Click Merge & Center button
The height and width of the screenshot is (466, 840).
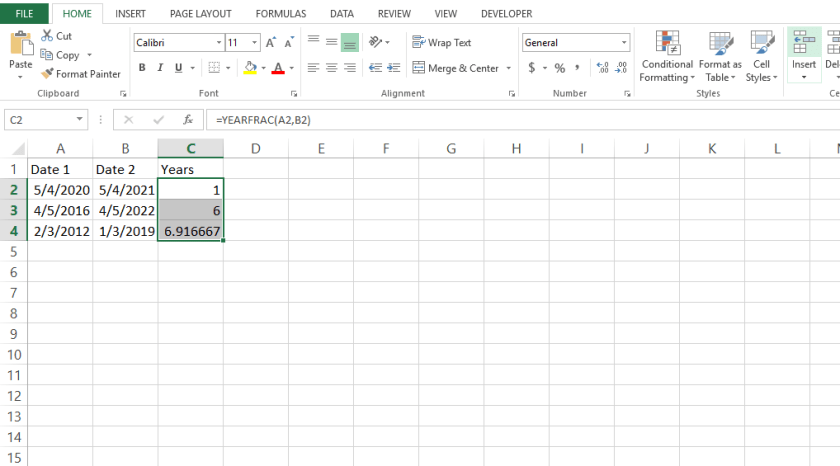(x=455, y=68)
